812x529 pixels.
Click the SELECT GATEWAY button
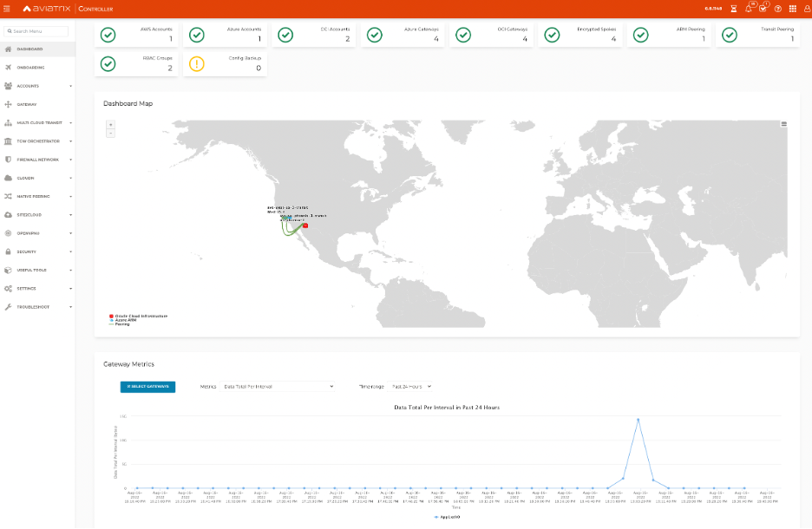[x=147, y=387]
